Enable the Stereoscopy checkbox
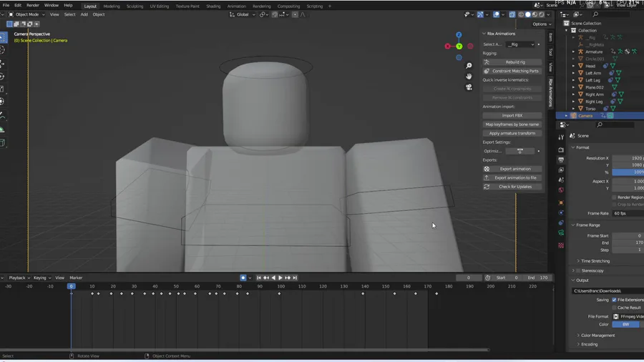644x362 pixels. (x=578, y=271)
